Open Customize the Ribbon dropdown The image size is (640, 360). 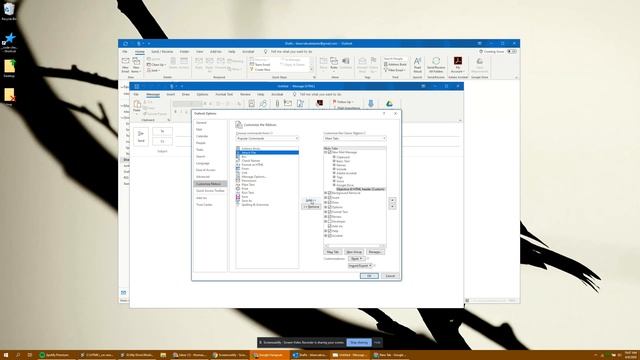(354, 138)
